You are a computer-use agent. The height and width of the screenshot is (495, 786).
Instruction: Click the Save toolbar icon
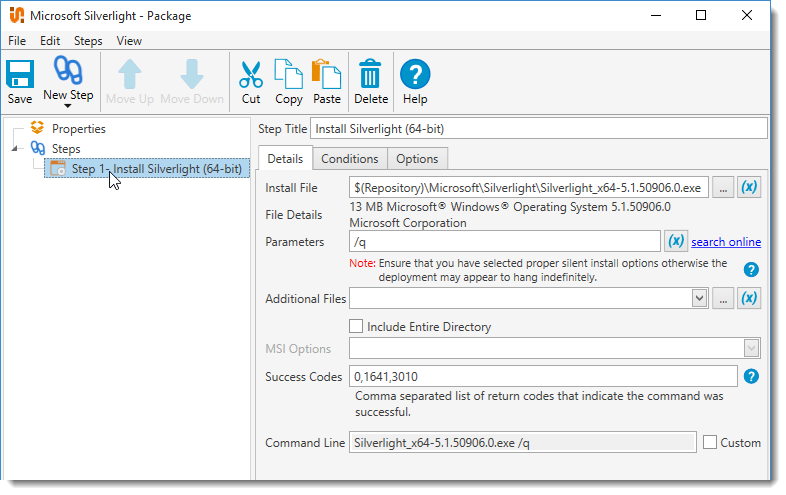point(20,80)
